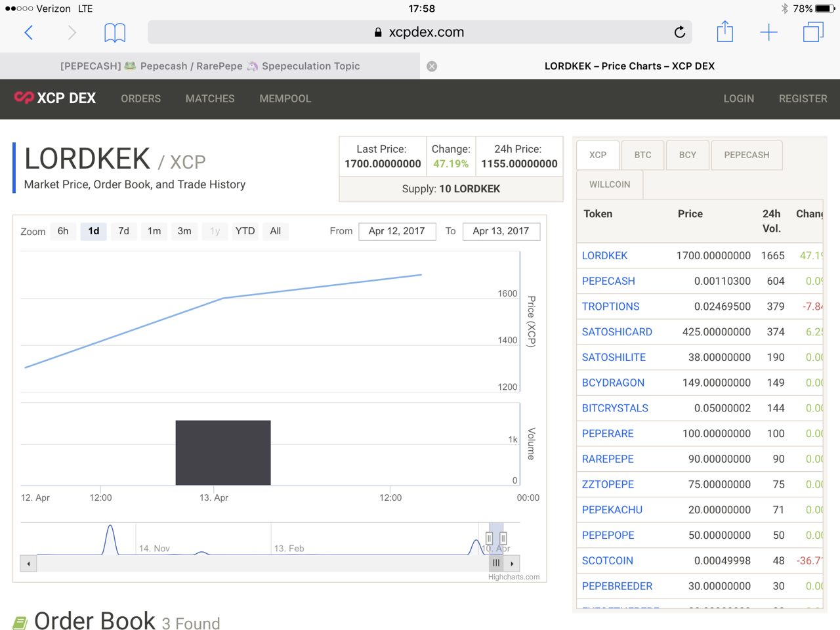Select the 7d zoom range
This screenshot has height=630, width=840.
(x=123, y=231)
